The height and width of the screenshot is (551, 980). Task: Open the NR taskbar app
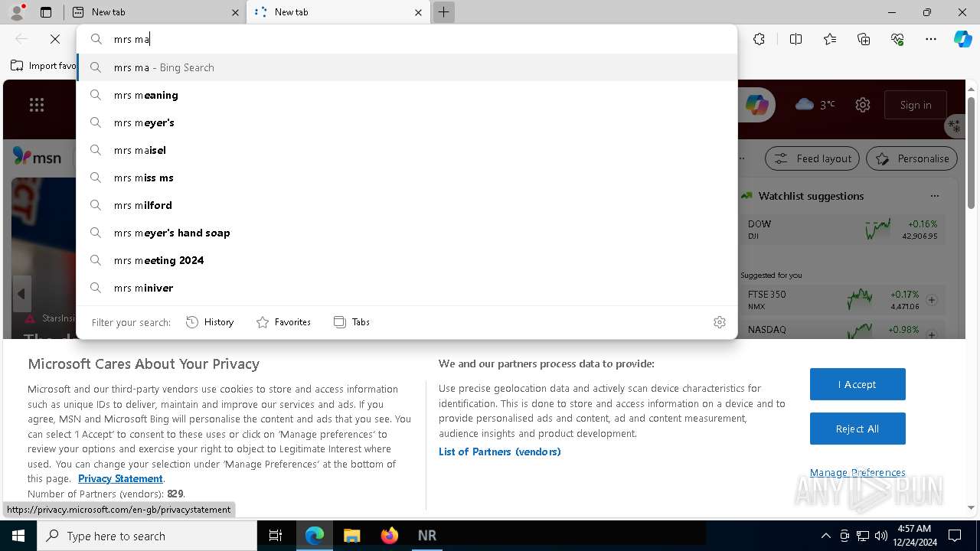coord(427,536)
